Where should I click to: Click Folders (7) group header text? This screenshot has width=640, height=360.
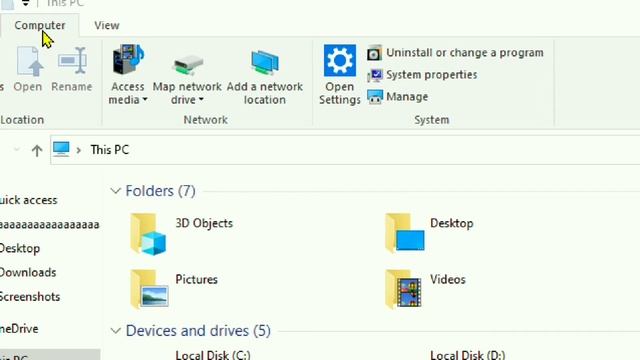point(160,191)
